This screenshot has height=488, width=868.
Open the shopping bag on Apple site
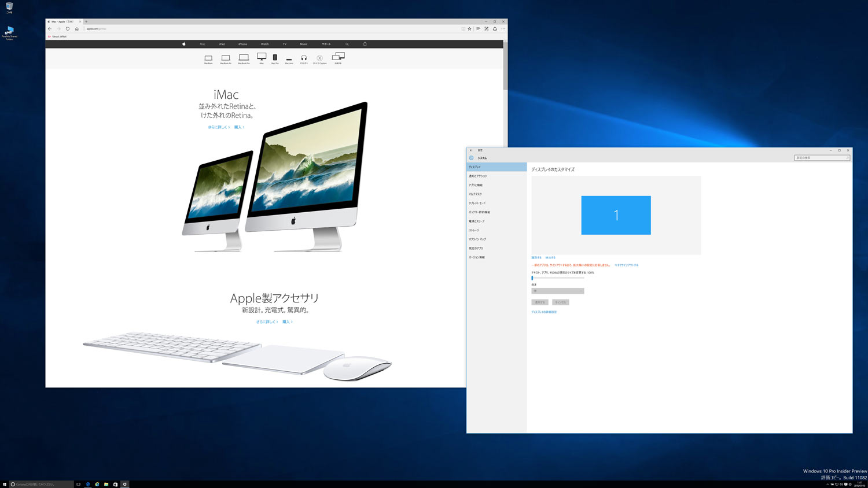(x=365, y=44)
